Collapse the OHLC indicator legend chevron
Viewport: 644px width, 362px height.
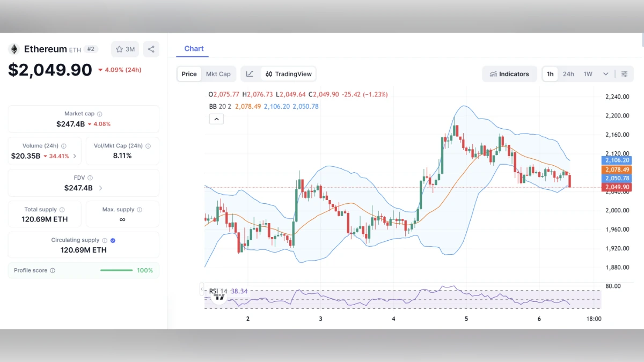[216, 119]
